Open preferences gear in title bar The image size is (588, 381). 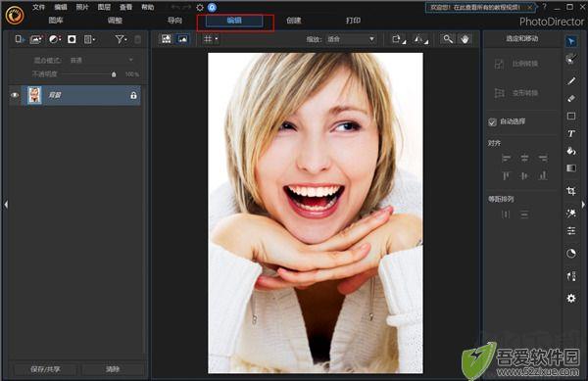200,7
